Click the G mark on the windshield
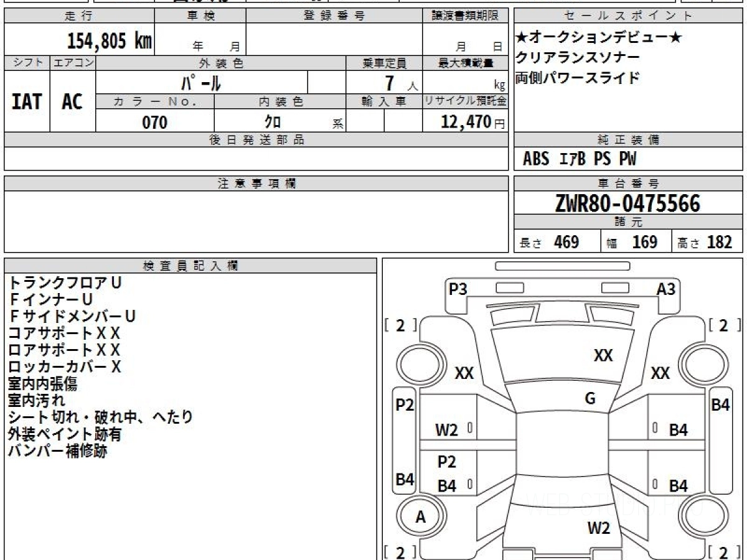 (590, 399)
